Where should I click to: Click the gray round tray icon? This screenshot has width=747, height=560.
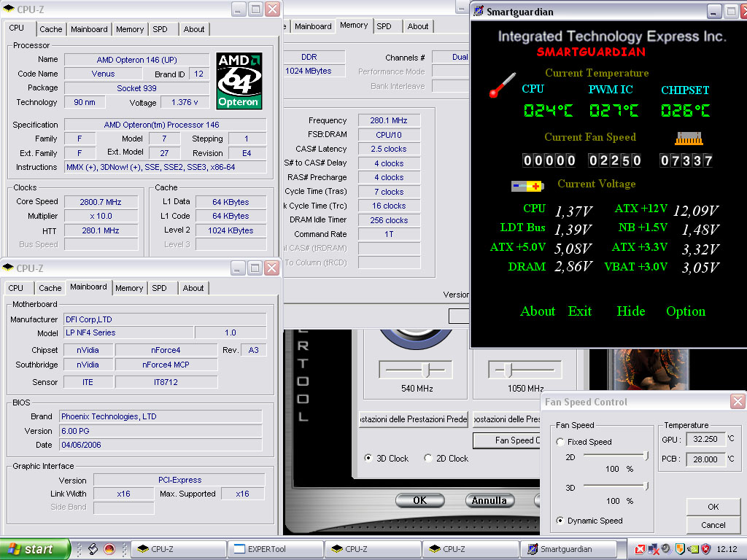666,549
